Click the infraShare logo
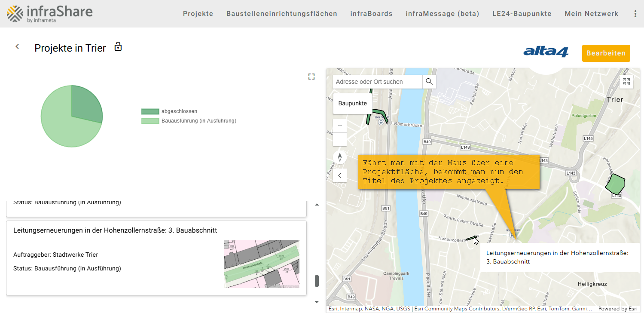The height and width of the screenshot is (313, 644). 49,13
